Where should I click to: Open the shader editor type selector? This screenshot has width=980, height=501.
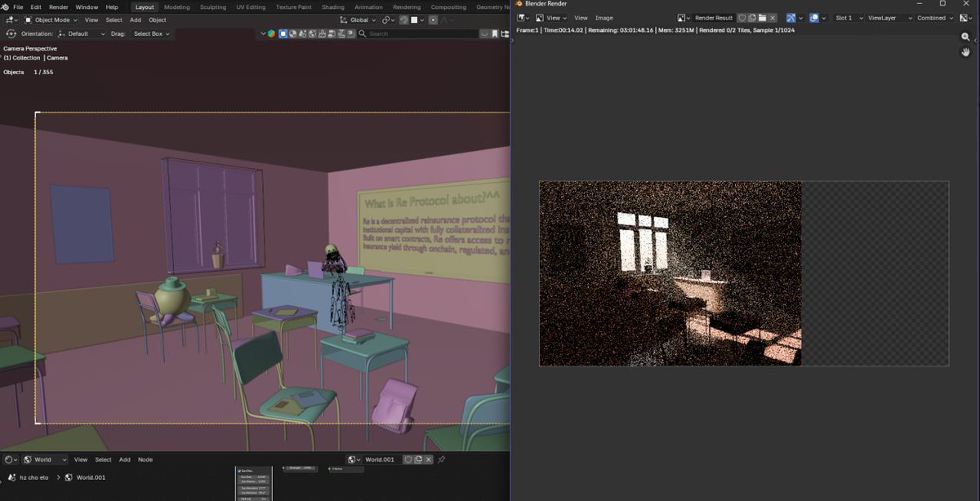pos(10,459)
